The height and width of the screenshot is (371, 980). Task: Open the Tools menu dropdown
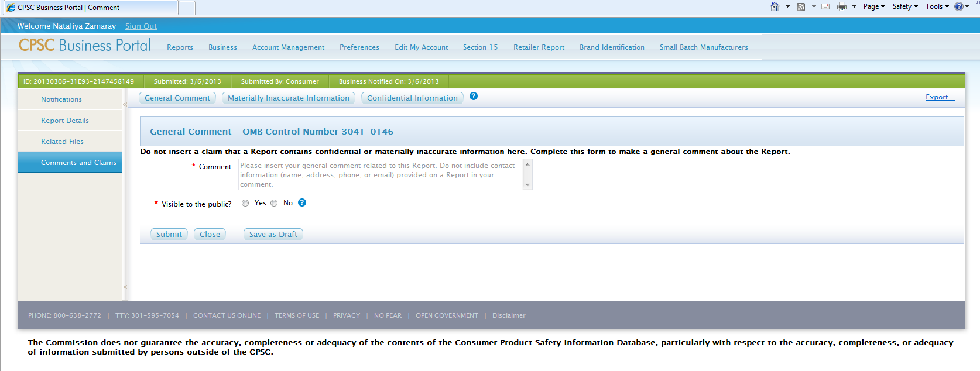point(937,6)
